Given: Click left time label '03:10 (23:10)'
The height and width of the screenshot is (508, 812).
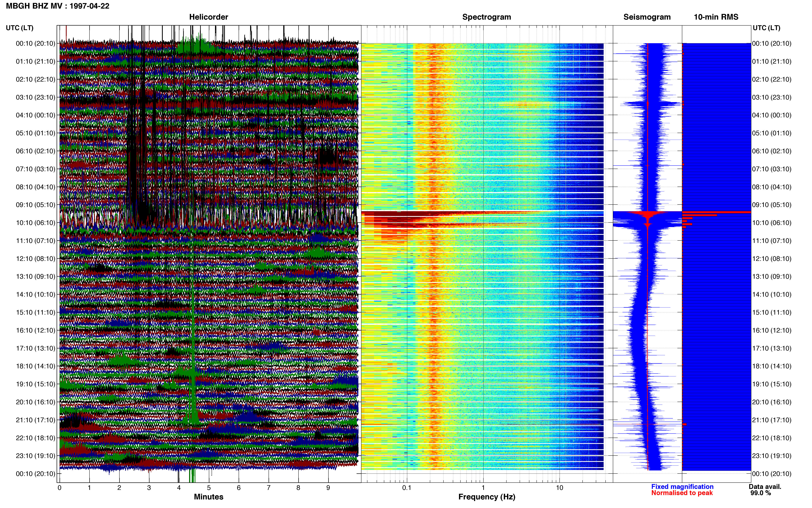Looking at the screenshot, I should pos(36,97).
